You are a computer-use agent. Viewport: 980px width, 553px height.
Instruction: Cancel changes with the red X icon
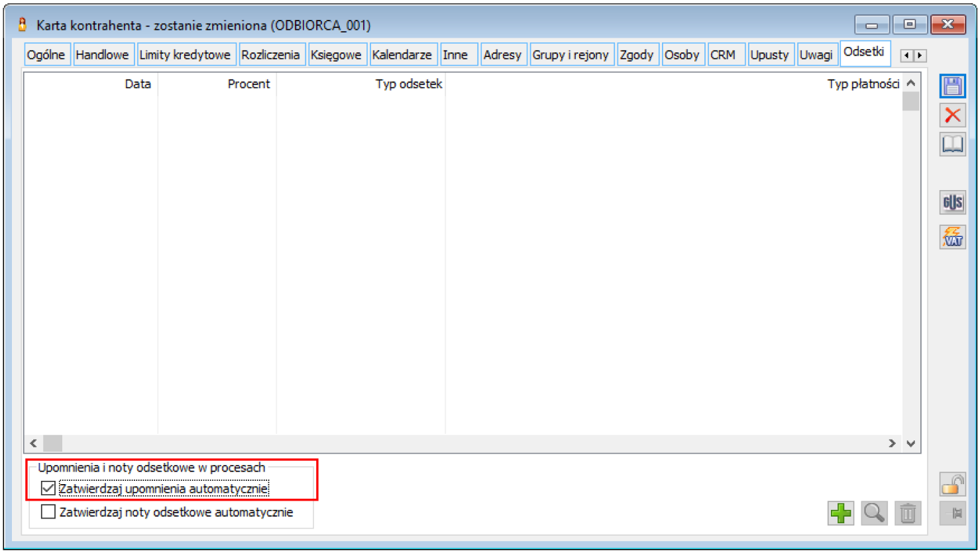tap(952, 115)
